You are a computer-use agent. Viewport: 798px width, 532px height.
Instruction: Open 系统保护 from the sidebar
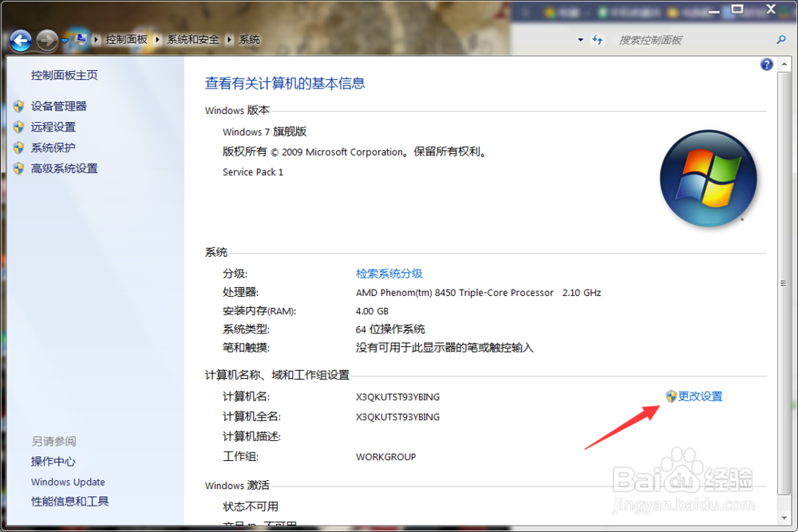point(53,148)
